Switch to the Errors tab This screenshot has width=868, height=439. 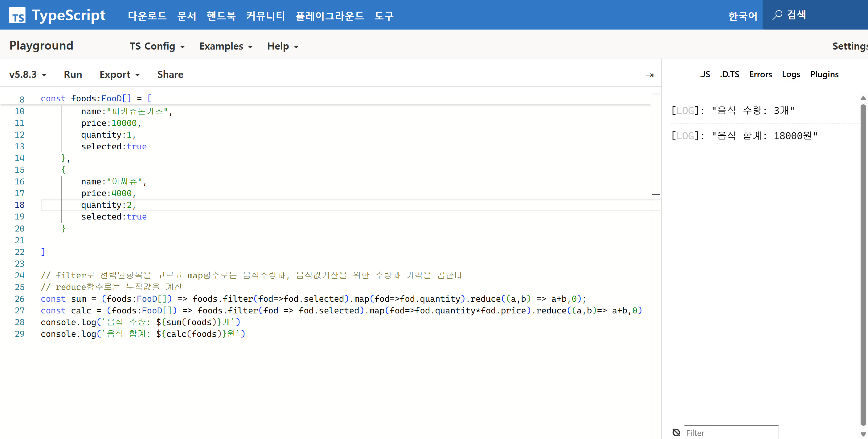[x=760, y=75]
